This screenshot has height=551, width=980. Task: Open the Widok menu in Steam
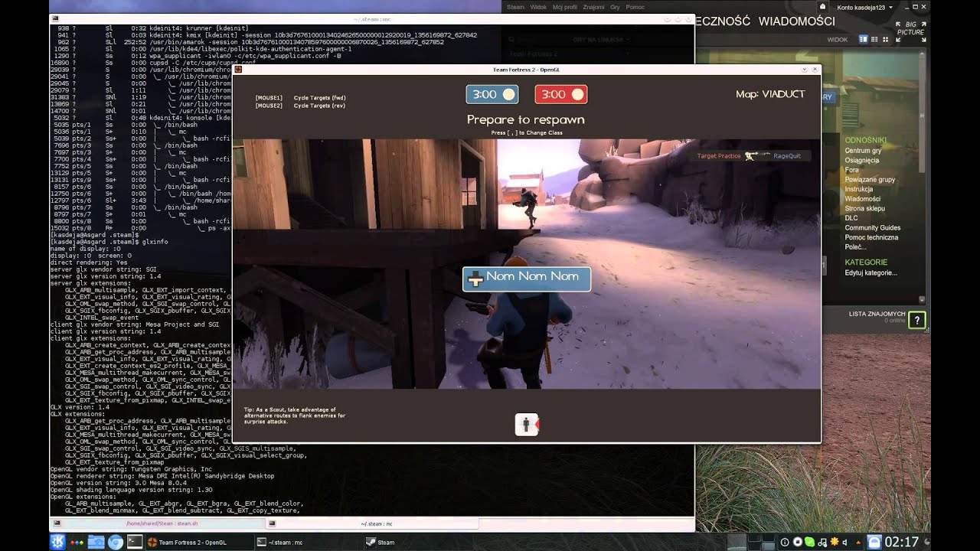pos(538,7)
